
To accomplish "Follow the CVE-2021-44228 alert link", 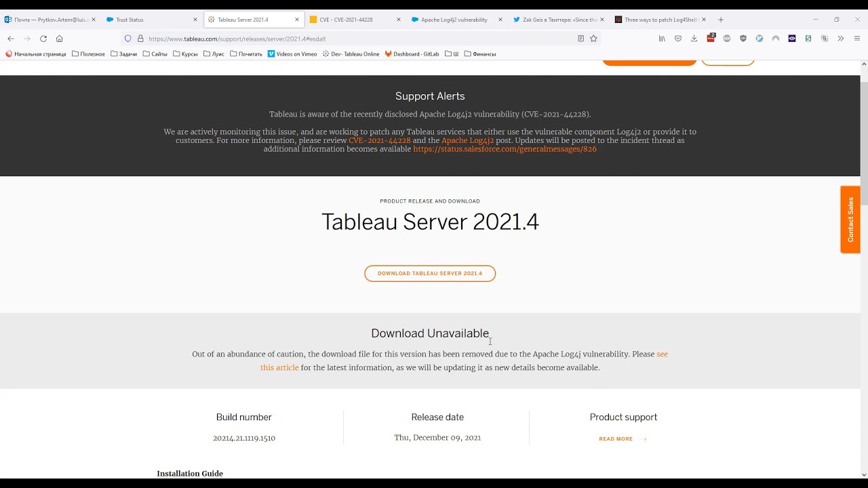I will coord(380,140).
